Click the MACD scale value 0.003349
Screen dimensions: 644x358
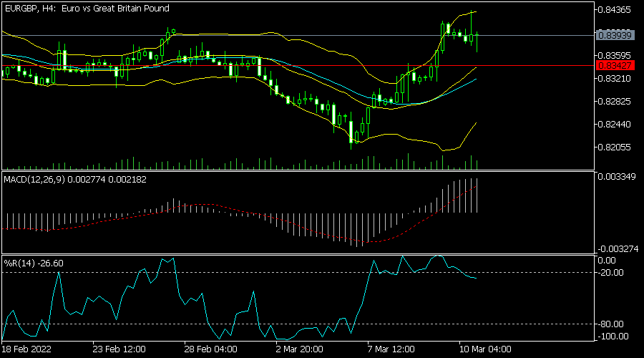coord(617,177)
